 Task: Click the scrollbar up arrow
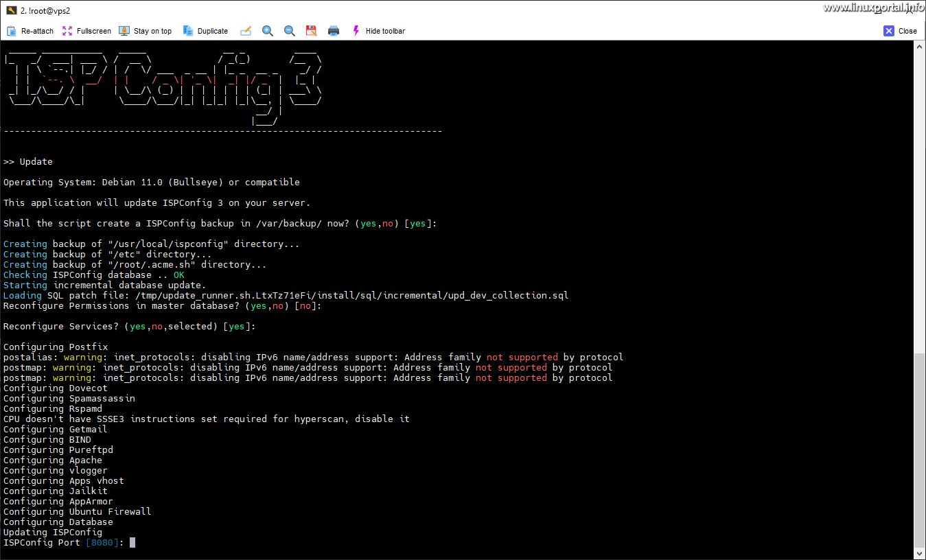[x=919, y=47]
